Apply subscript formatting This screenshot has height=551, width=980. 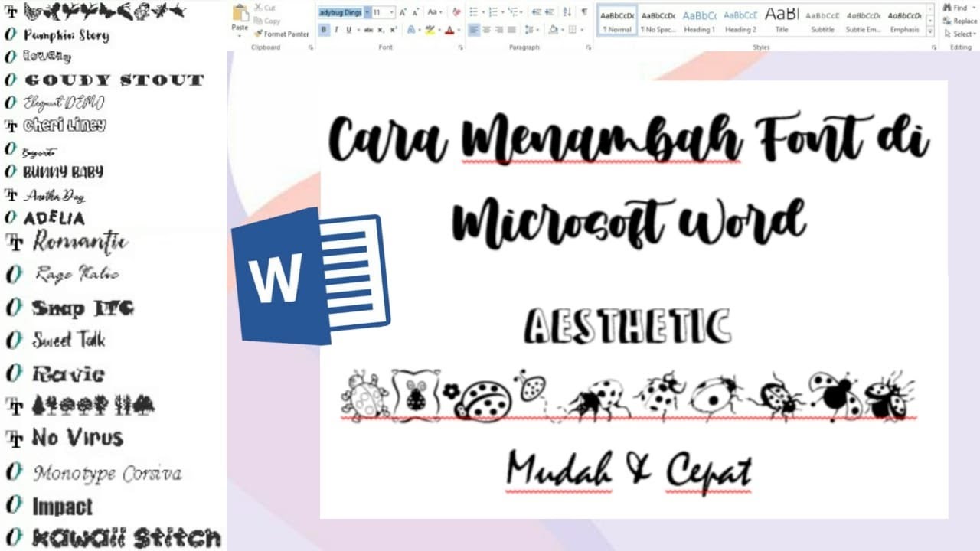pyautogui.click(x=381, y=30)
